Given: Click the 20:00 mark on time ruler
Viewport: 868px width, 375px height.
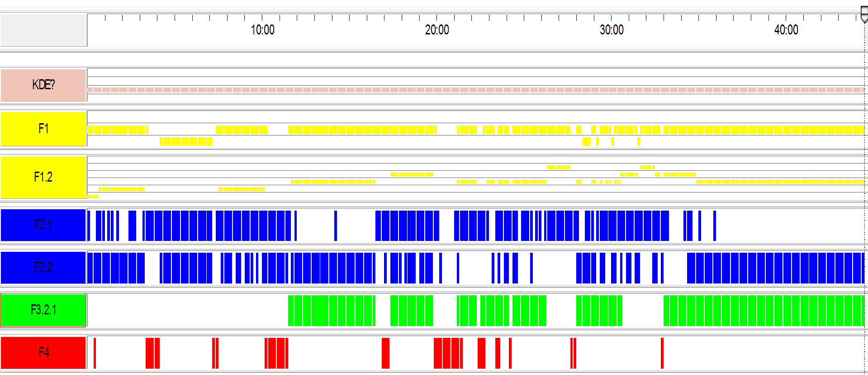Looking at the screenshot, I should [x=437, y=30].
